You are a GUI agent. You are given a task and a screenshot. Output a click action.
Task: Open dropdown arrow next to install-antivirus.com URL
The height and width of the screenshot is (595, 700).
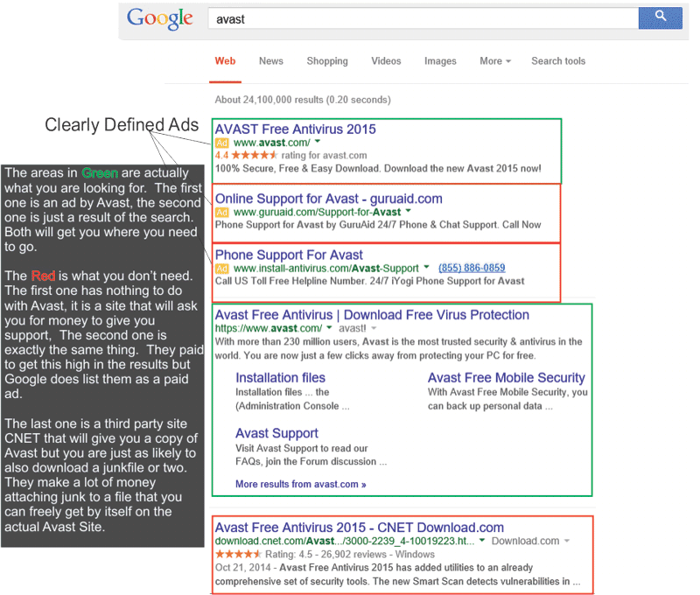[426, 267]
